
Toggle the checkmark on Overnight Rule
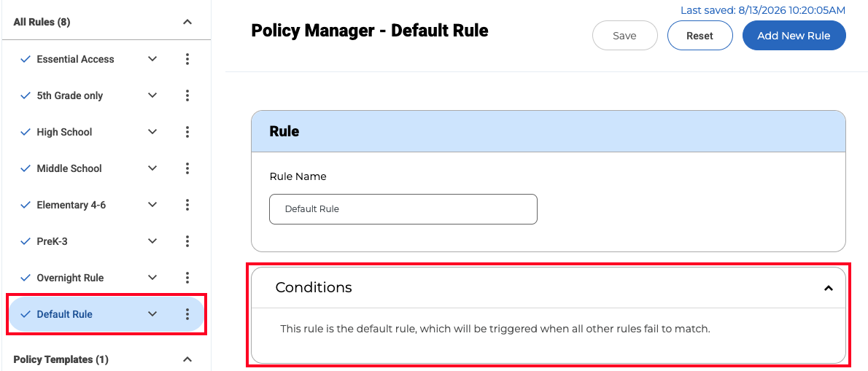[25, 278]
